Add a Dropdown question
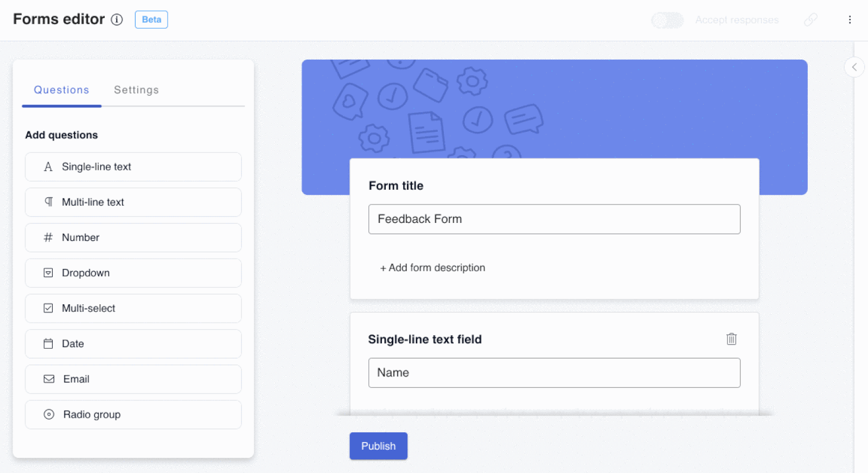Viewport: 868px width, 473px height. (x=133, y=273)
